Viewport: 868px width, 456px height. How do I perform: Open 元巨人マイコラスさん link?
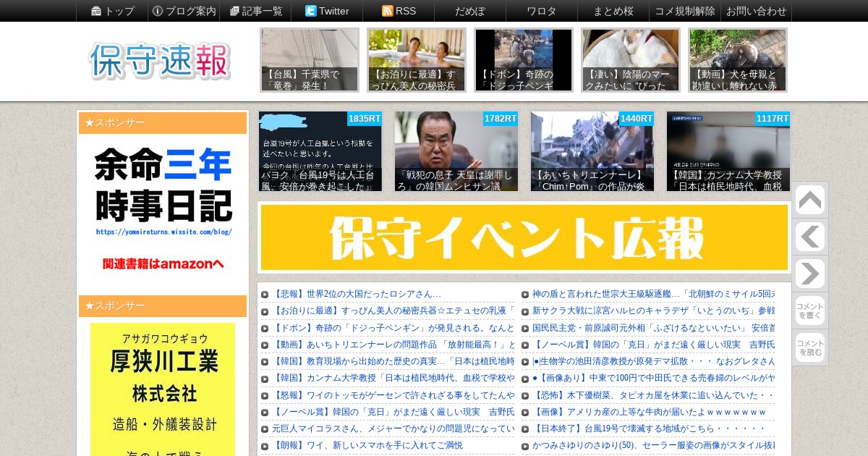[393, 428]
